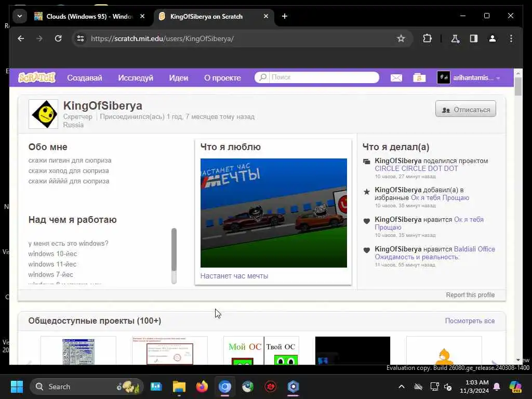Close the Clouds (Windows 95) tab
The image size is (532, 399).
click(x=142, y=16)
